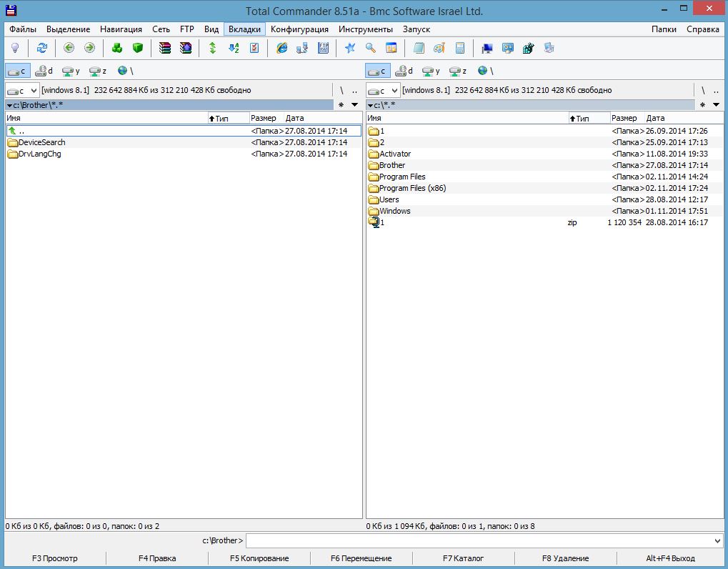Open the Paint palette toolbar icon

tap(439, 48)
